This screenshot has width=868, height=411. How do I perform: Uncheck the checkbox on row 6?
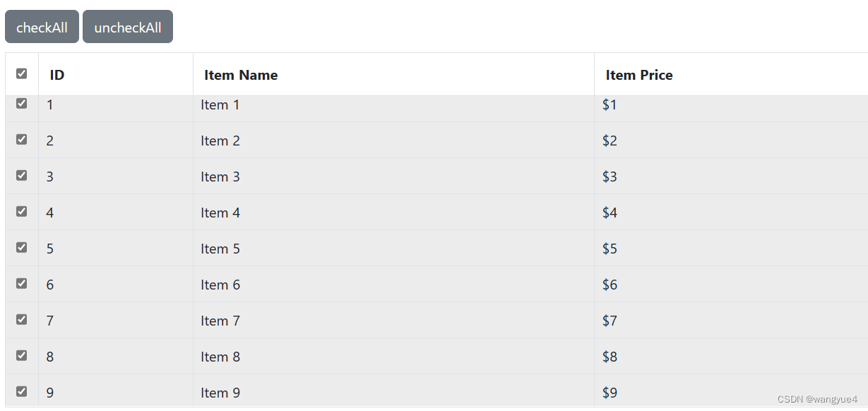(21, 283)
